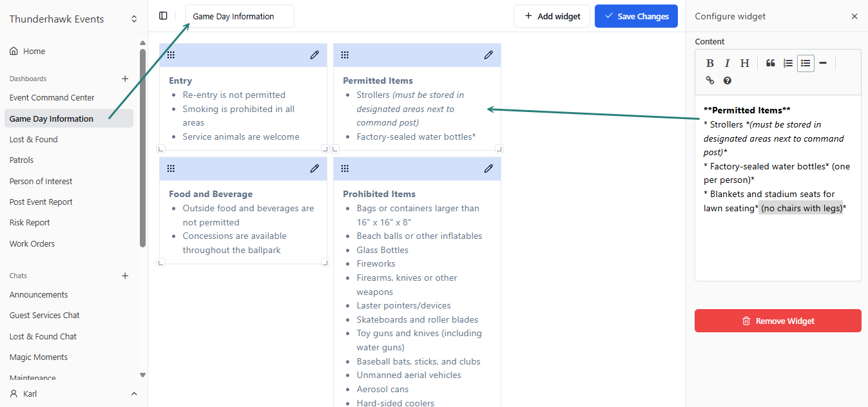
Task: Toggle the sidebar panel icon
Action: [163, 16]
